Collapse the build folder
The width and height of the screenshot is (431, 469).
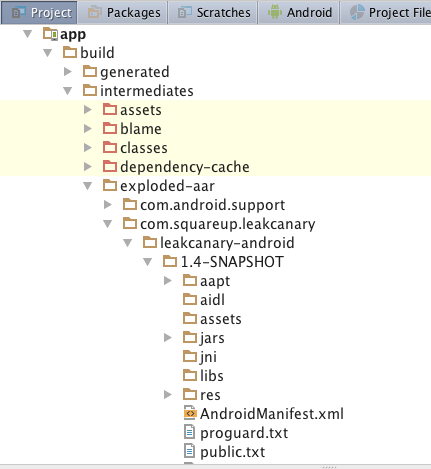pos(48,53)
